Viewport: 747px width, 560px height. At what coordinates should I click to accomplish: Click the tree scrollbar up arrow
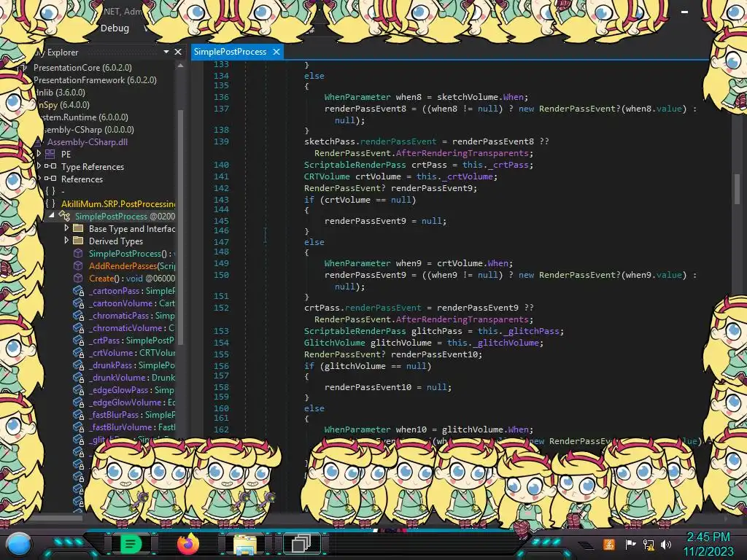coord(181,66)
